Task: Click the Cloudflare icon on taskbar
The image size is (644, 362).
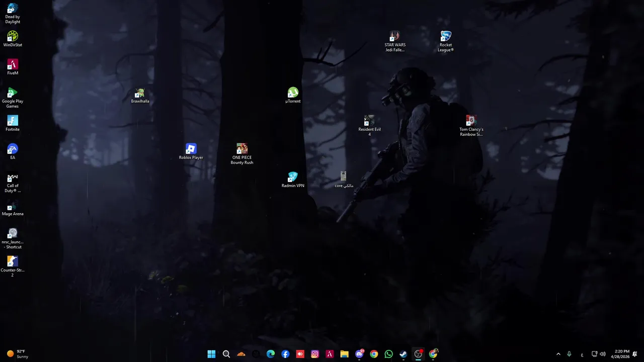Action: 241,354
